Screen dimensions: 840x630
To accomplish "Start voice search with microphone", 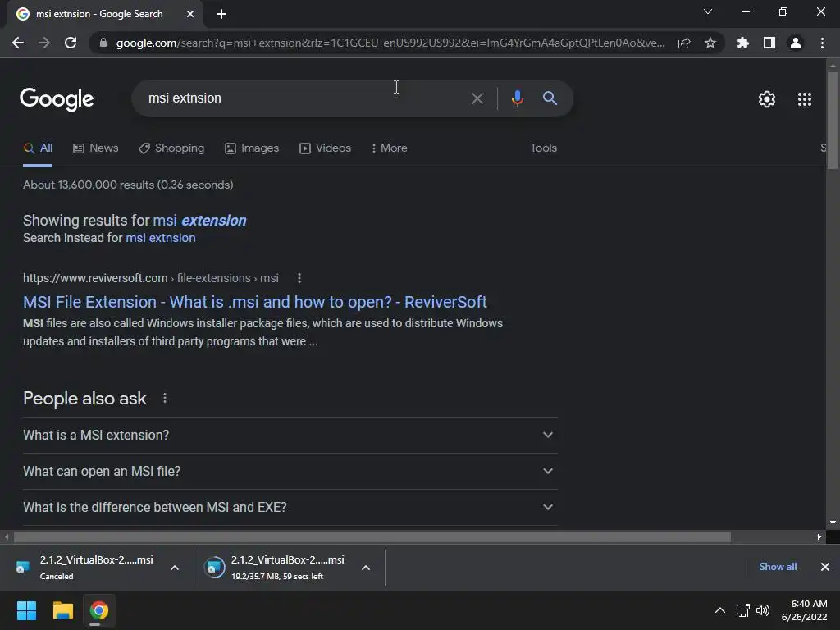I will [x=517, y=98].
